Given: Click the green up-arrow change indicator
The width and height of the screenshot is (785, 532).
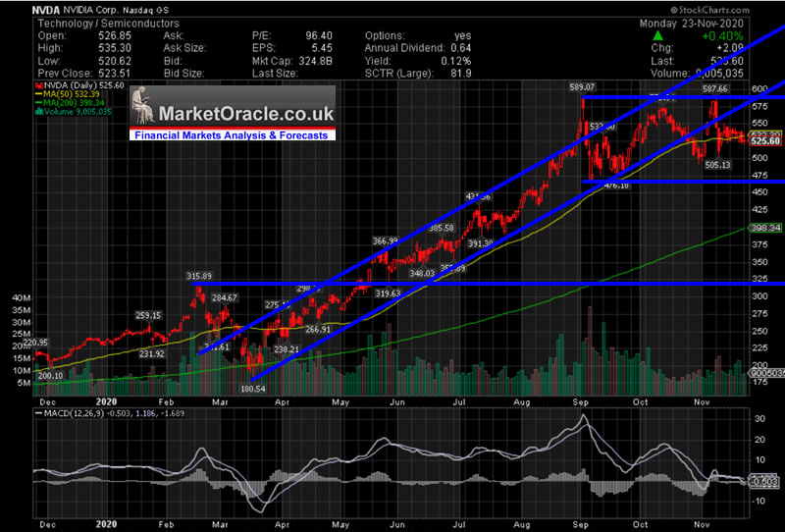Looking at the screenshot, I should coord(657,36).
